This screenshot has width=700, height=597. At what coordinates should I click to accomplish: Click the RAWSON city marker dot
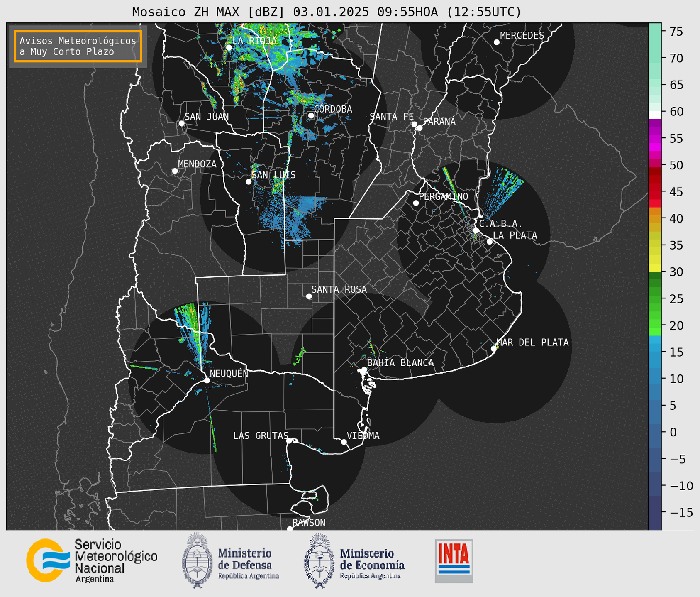coord(290,529)
